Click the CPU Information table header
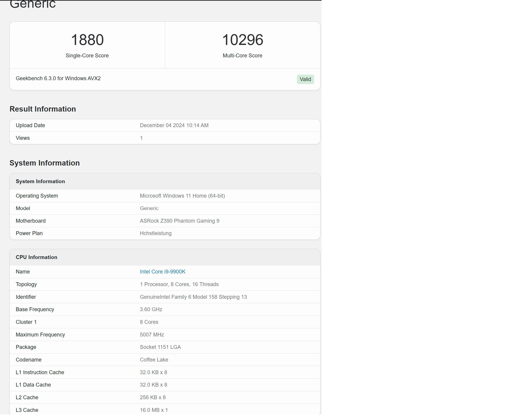This screenshot has width=521, height=420. tap(37, 257)
